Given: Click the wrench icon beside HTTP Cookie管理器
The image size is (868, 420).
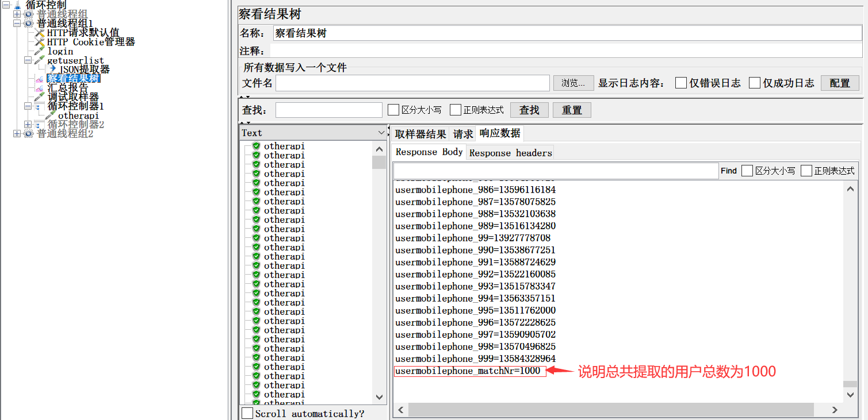Looking at the screenshot, I should coord(39,42).
